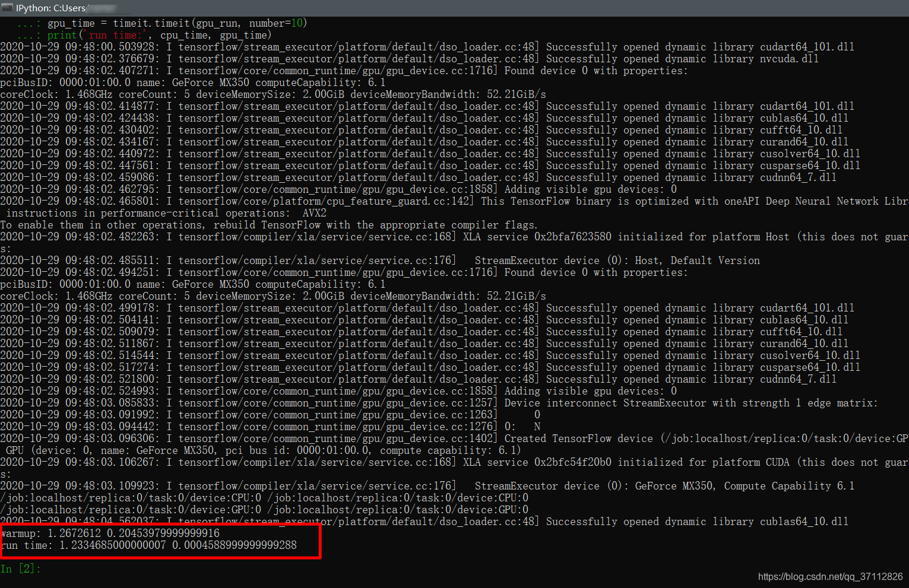Click the AVX2 instruction text
The height and width of the screenshot is (588, 909).
315,213
